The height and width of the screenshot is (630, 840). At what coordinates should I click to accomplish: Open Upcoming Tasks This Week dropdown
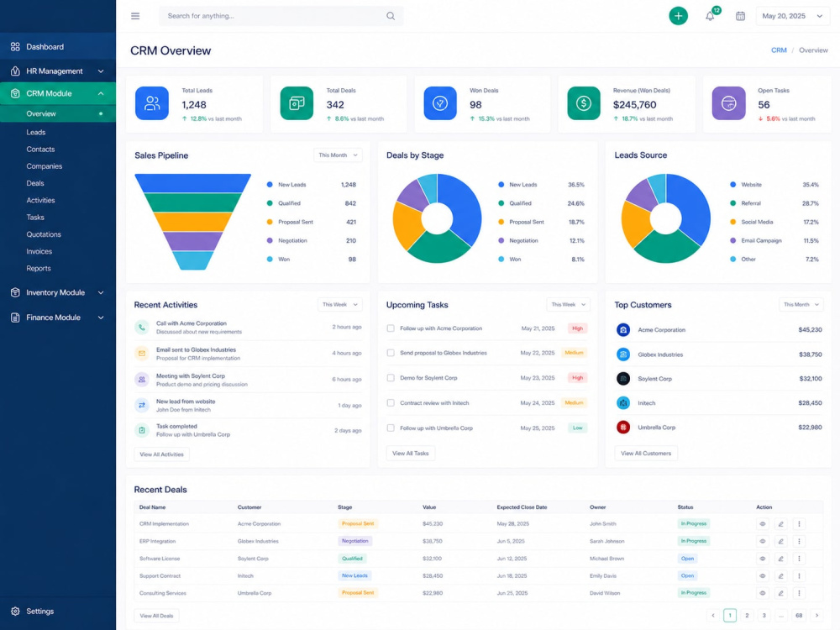(569, 305)
